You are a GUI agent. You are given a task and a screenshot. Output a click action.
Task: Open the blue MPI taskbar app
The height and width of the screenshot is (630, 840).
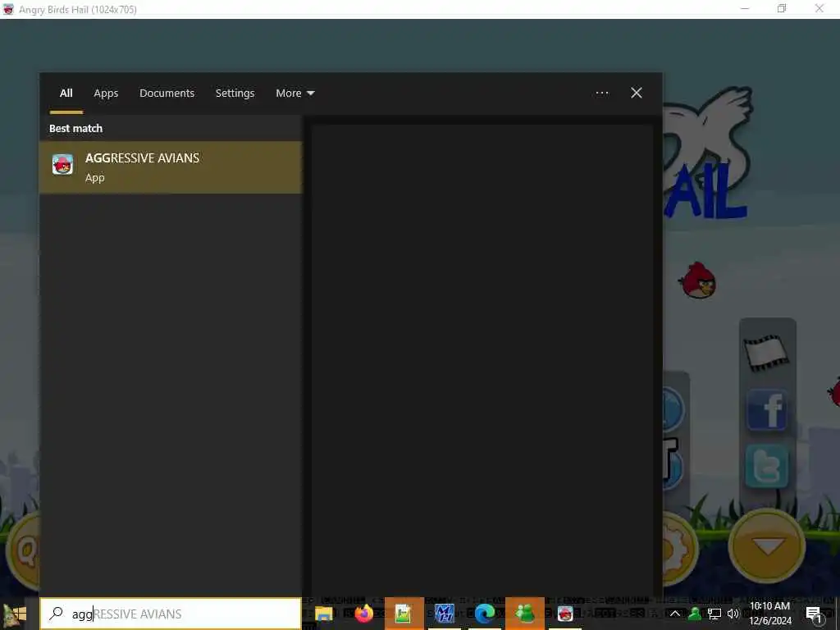point(444,614)
